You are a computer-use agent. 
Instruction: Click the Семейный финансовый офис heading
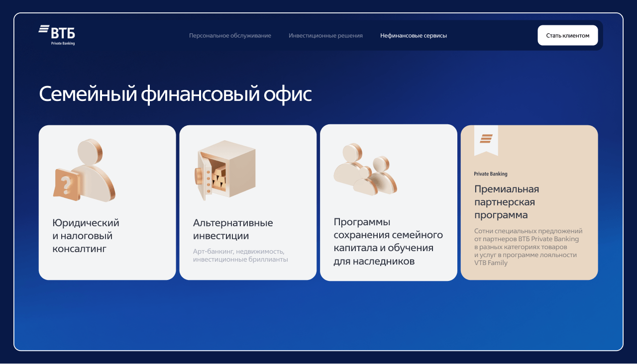coord(175,94)
